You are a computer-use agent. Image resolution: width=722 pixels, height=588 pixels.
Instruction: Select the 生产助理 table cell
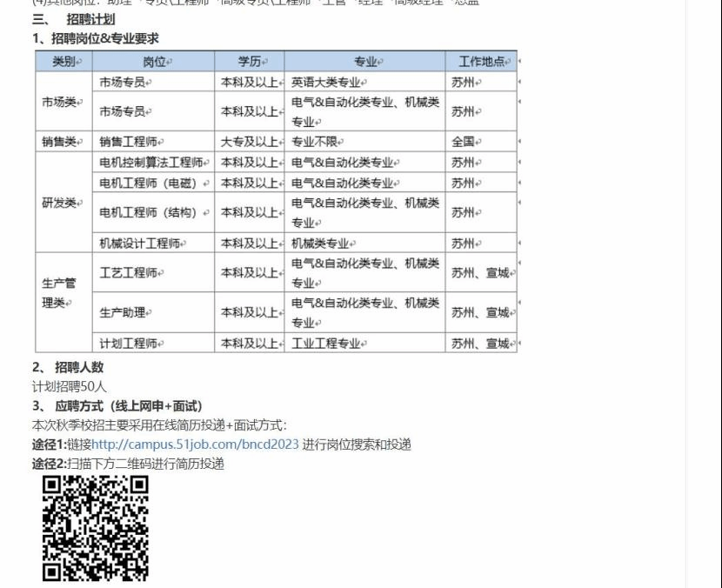(x=124, y=312)
